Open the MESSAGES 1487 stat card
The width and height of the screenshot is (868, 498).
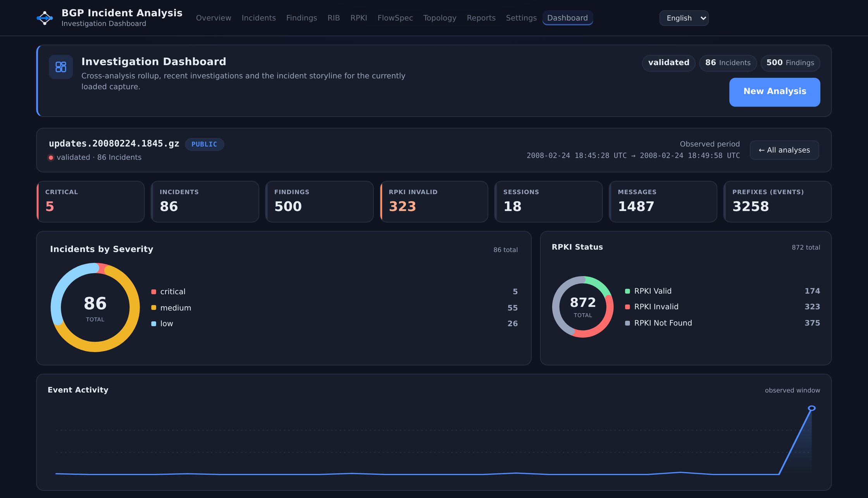[x=663, y=202]
